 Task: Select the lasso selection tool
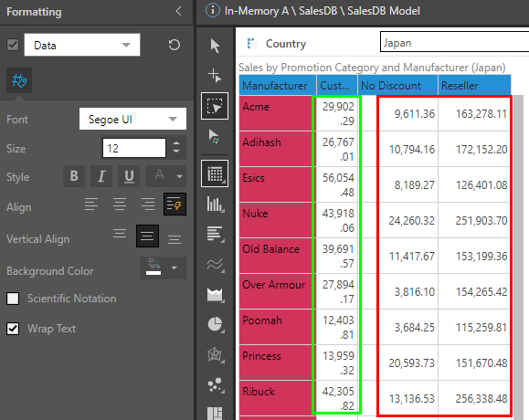(x=215, y=106)
